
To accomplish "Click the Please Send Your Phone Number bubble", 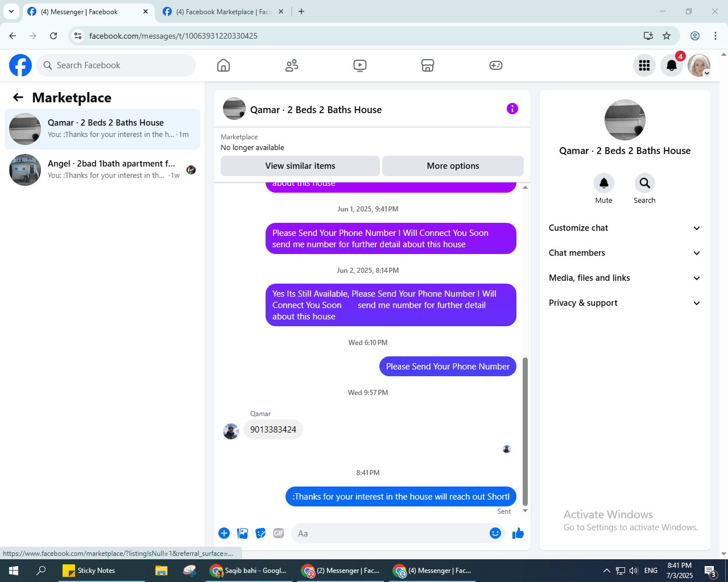I will [x=448, y=367].
